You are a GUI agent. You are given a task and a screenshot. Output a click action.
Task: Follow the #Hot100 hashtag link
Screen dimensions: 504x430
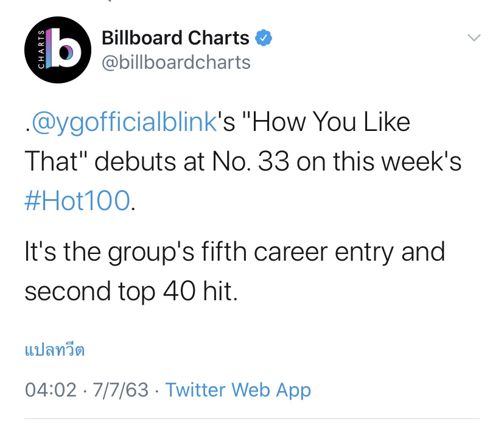click(x=77, y=201)
